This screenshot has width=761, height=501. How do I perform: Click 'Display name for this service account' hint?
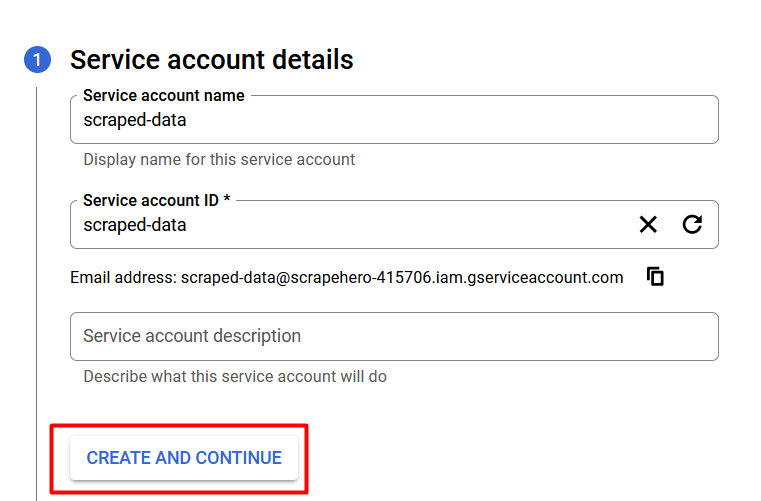pos(219,159)
